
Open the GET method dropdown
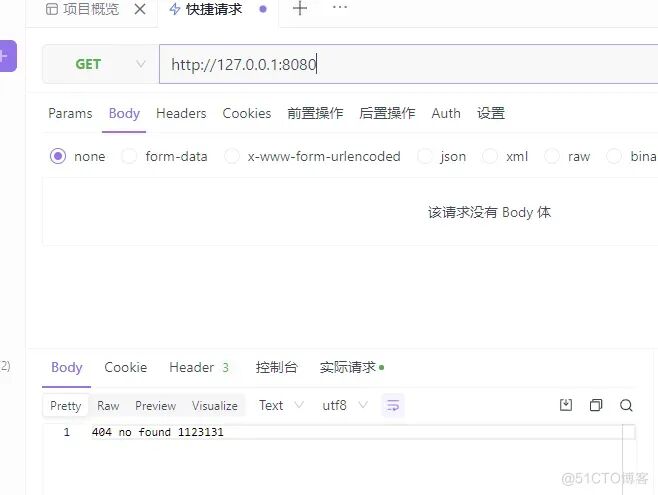tap(100, 64)
